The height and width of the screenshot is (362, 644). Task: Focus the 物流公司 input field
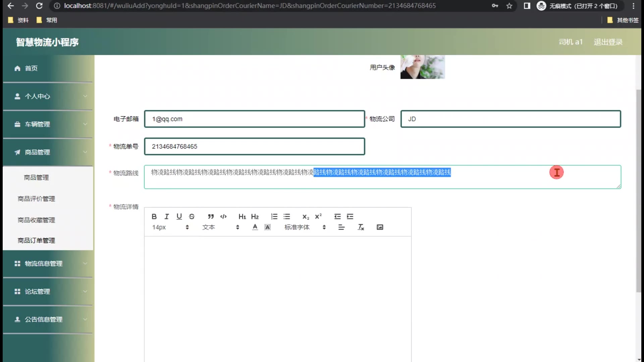pos(511,119)
